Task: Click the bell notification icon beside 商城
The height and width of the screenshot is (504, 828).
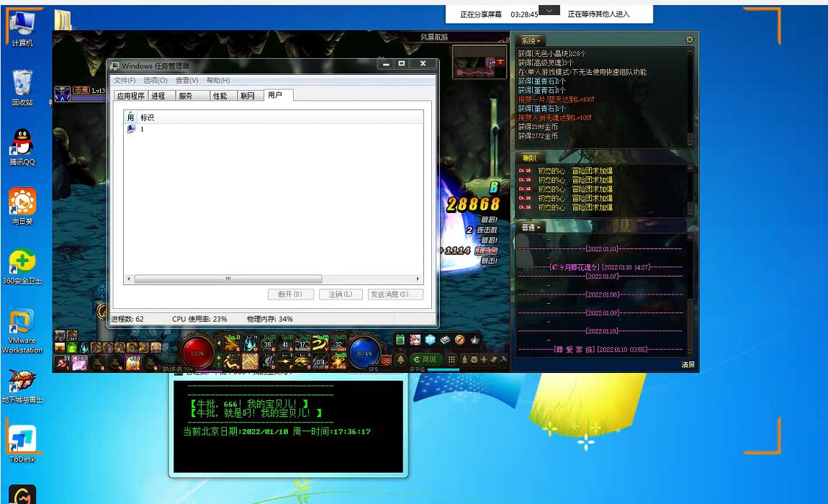Action: point(400,359)
